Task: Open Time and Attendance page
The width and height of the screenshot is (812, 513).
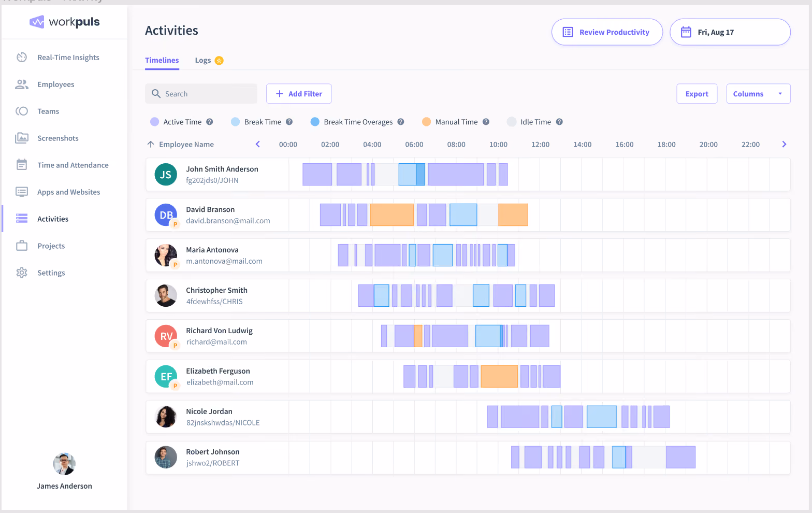Action: click(73, 165)
